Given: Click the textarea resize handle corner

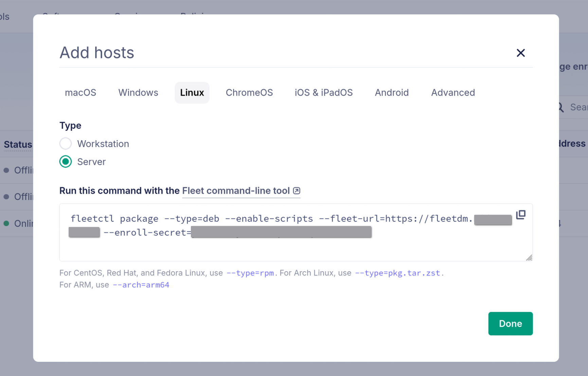Looking at the screenshot, I should 529,258.
